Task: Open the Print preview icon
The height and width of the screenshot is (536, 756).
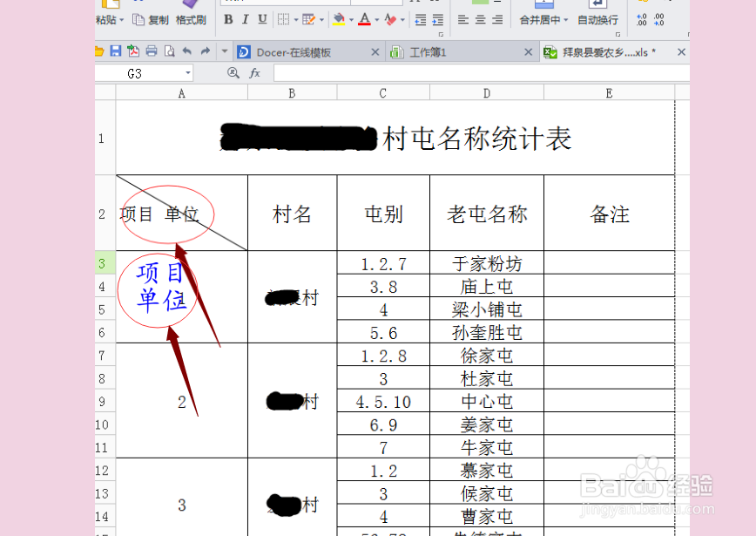Action: coord(169,50)
